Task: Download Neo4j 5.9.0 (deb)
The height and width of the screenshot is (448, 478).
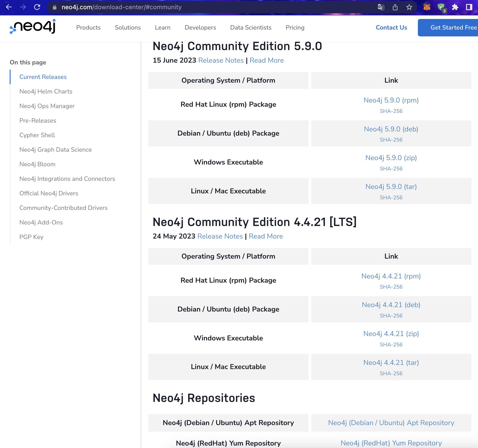Action: click(x=391, y=129)
